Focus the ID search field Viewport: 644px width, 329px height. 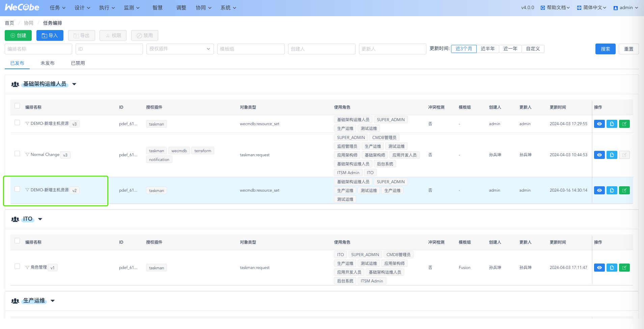109,49
